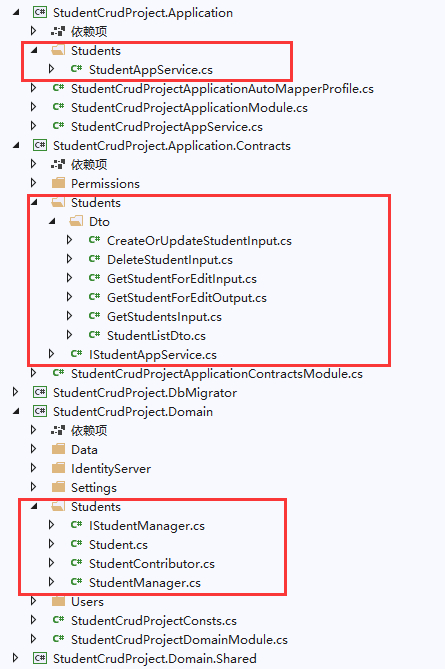Image resolution: width=445 pixels, height=669 pixels.
Task: Select the StudentCrudProjectConsts.cs file
Action: tap(154, 621)
